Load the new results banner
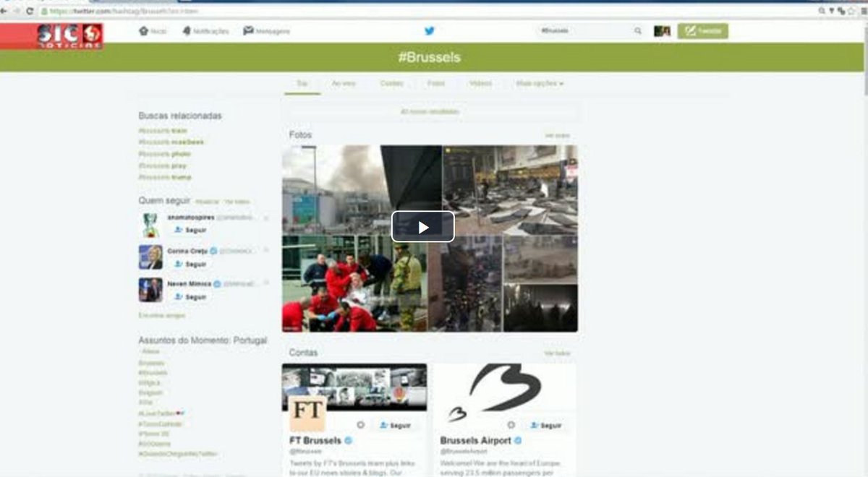Image resolution: width=868 pixels, height=477 pixels. (430, 112)
